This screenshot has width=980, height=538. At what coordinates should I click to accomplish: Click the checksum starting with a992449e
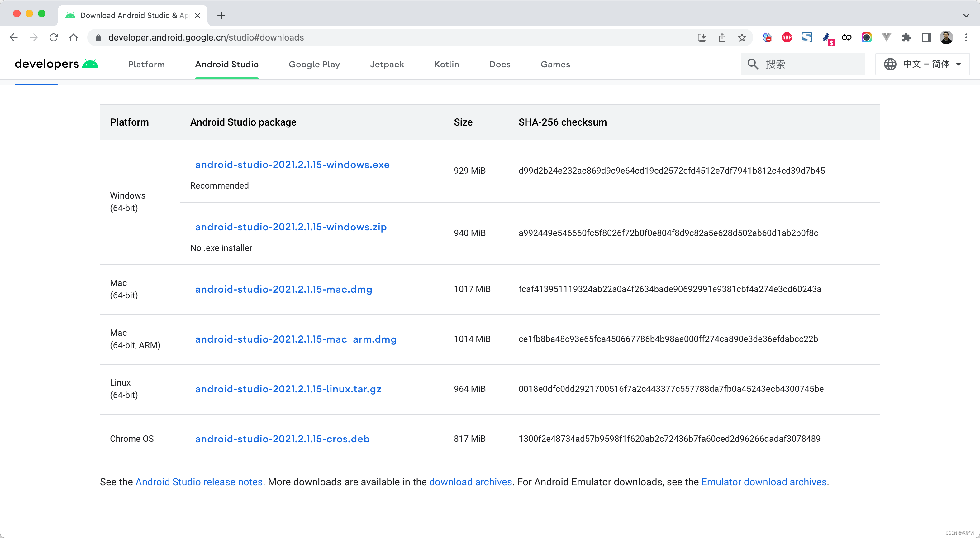tap(668, 233)
